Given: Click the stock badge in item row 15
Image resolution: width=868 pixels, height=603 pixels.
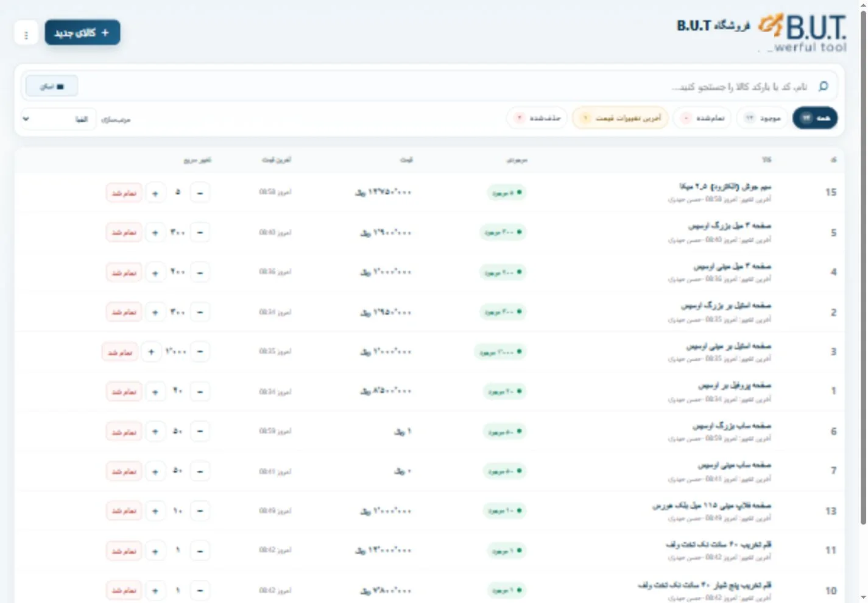Looking at the screenshot, I should (506, 193).
